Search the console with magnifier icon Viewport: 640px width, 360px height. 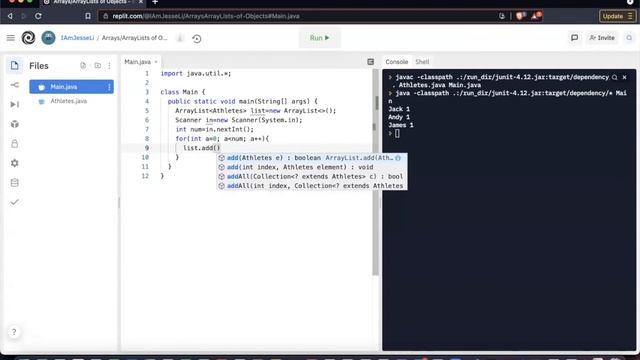[615, 77]
